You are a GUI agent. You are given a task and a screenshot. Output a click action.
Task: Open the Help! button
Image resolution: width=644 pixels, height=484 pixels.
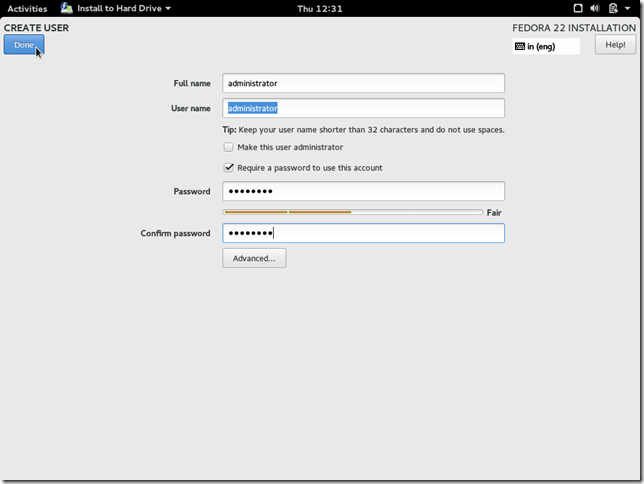tap(615, 45)
